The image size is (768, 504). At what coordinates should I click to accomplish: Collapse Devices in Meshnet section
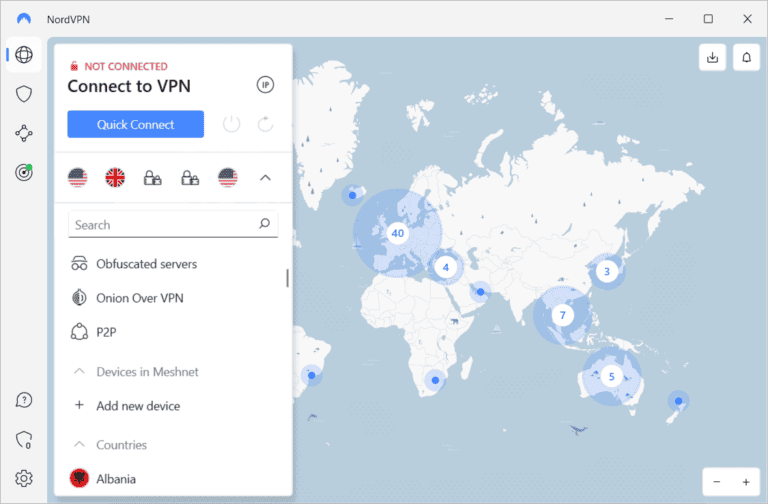(79, 371)
